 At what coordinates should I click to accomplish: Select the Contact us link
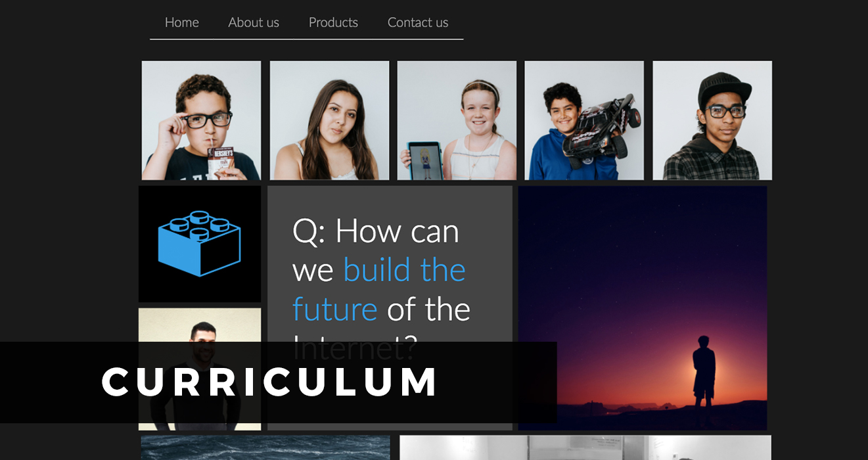pos(418,22)
